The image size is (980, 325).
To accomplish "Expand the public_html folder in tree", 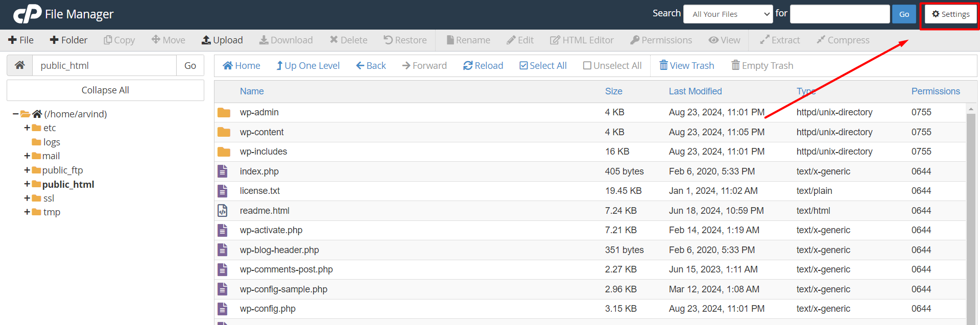I will point(27,184).
